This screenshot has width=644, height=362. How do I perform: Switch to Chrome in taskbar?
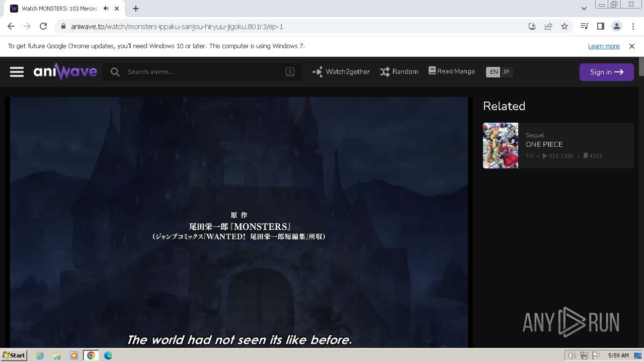point(91,355)
